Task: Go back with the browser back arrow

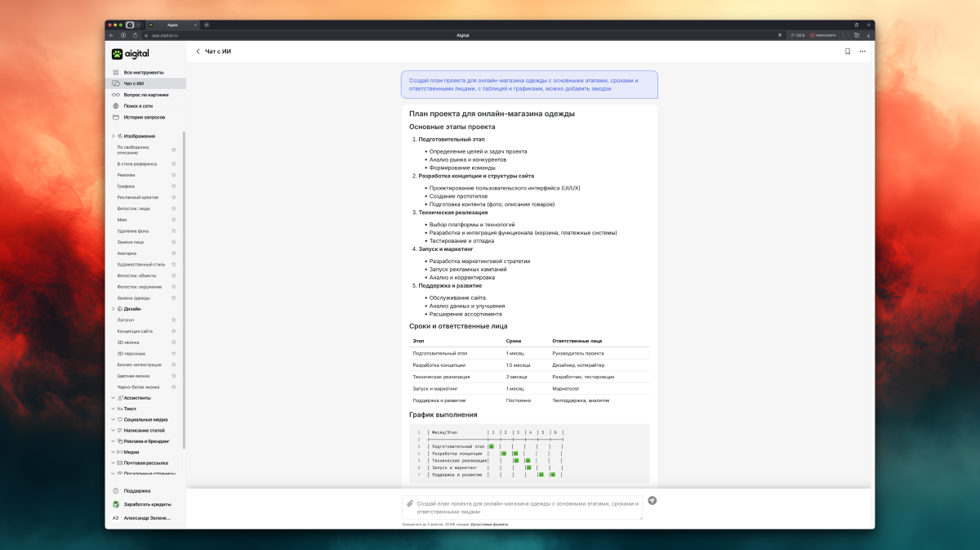Action: click(113, 35)
